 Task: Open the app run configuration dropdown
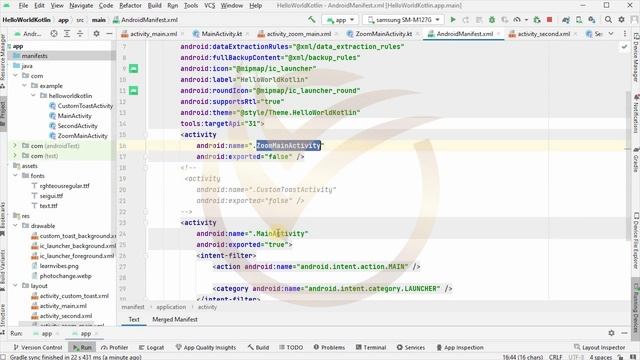point(340,20)
